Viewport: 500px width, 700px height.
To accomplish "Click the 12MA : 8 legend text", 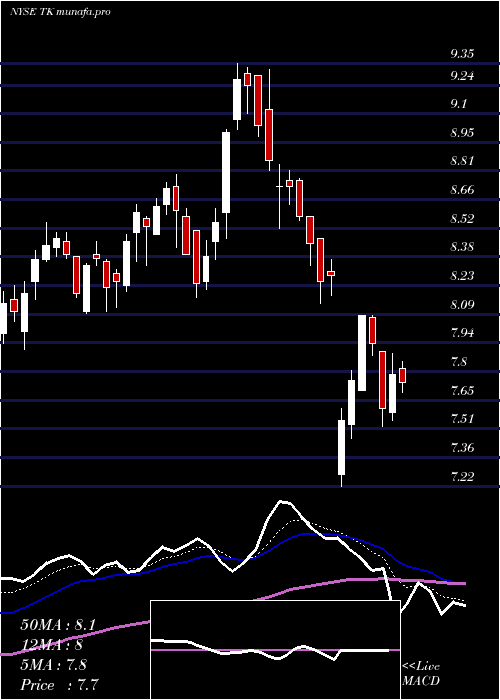I will tap(52, 645).
